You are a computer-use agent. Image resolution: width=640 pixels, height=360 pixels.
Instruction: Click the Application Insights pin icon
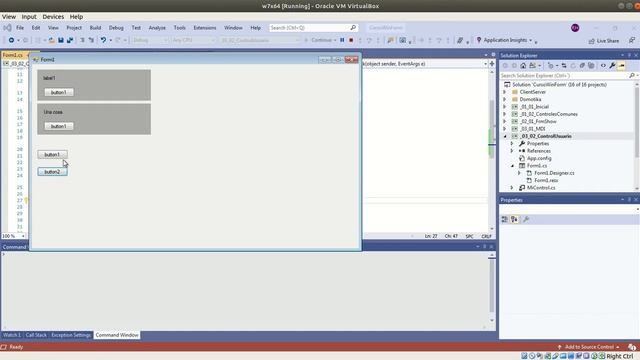(479, 40)
